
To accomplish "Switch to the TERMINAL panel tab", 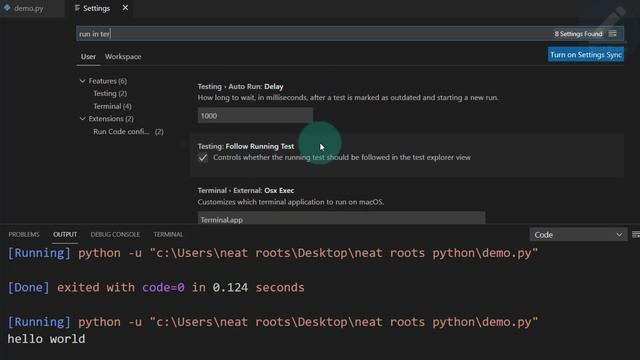I will [x=168, y=234].
